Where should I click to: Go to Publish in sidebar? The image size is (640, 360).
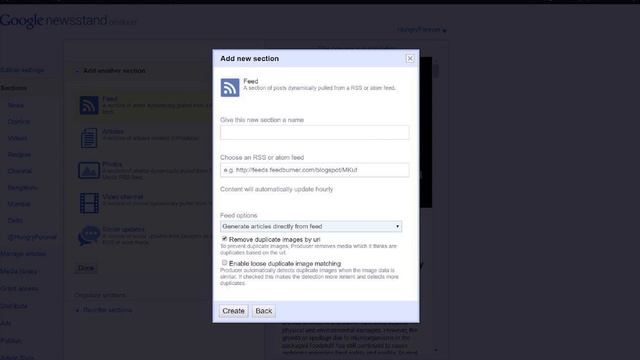click(x=11, y=340)
